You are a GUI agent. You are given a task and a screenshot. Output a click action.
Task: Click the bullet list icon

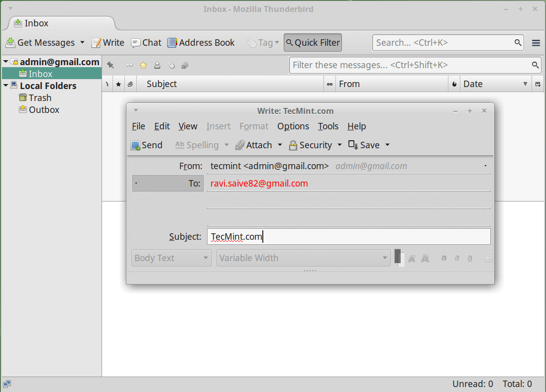click(x=488, y=258)
